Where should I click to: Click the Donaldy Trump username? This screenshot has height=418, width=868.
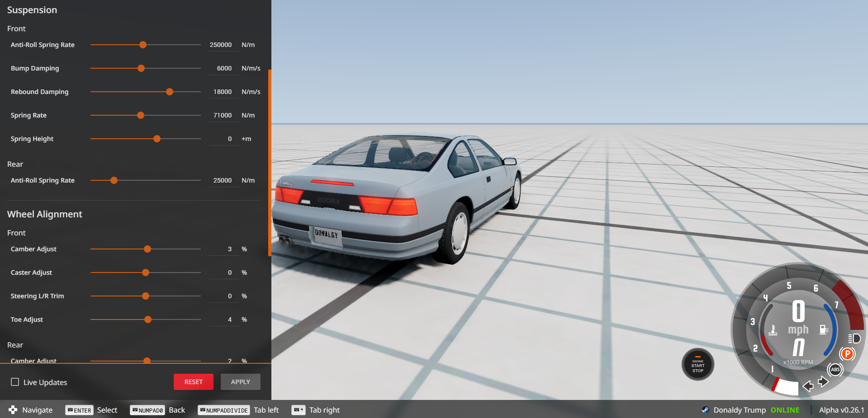tap(740, 410)
